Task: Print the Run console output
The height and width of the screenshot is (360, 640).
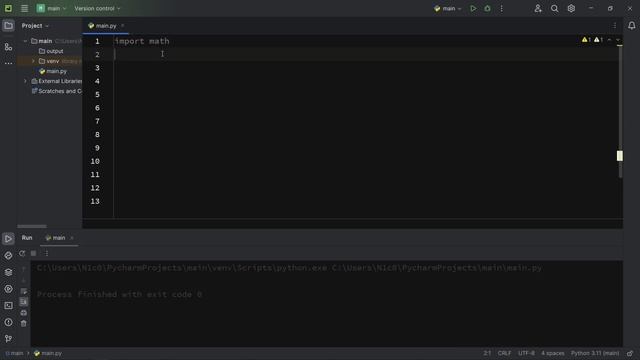Action: tap(24, 313)
